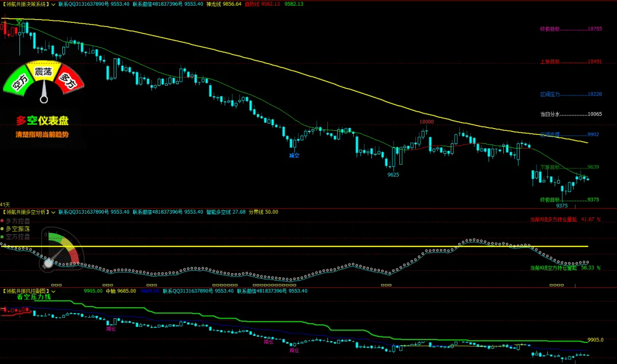Image resolution: width=617 pixels, height=364 pixels.
Task: Click the 上涨目标 10491 price label
Action: pos(571,62)
